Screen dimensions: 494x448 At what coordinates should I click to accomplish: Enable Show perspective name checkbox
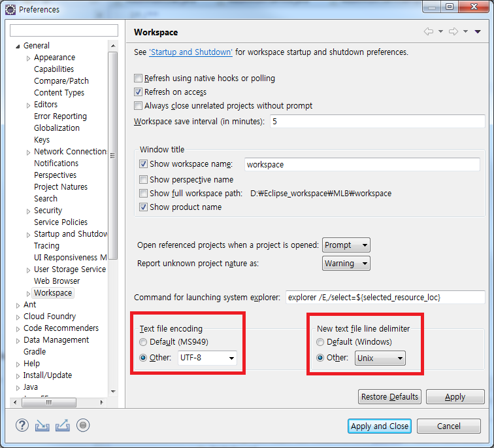click(x=143, y=180)
